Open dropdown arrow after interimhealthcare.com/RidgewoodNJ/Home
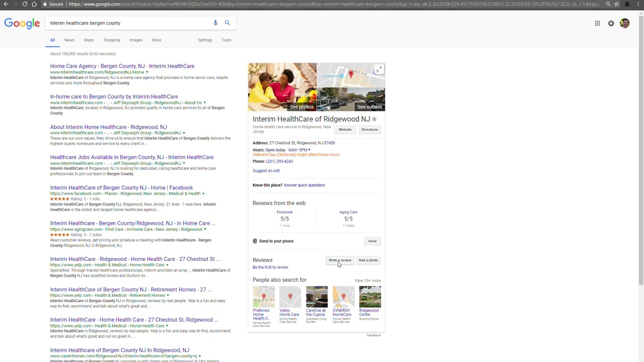 pos(147,72)
